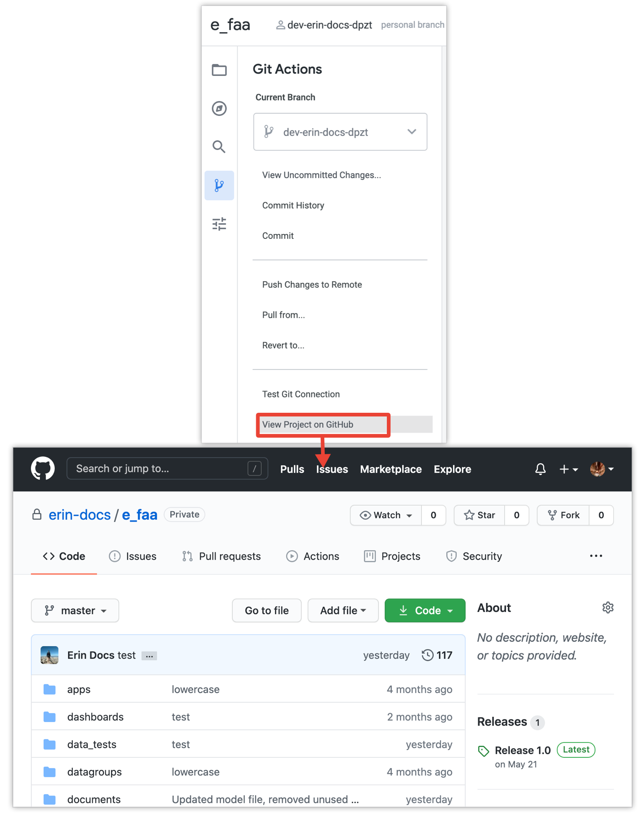Switch to the Pull requests tab
644x820 pixels.
(x=221, y=556)
